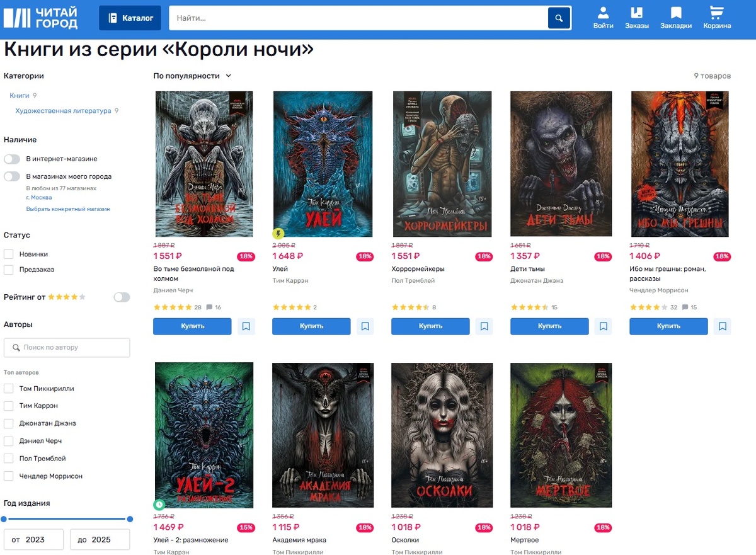Open the Каталог menu
Viewport: 756px width, 555px height.
[x=130, y=18]
